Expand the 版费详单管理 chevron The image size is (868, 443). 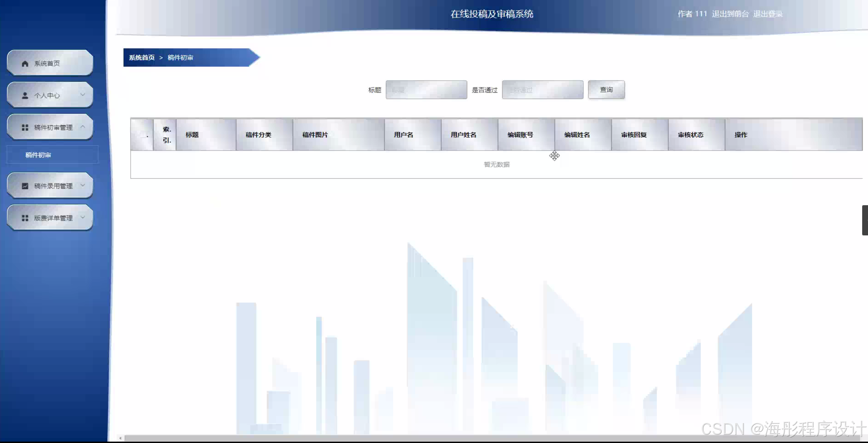(x=82, y=217)
